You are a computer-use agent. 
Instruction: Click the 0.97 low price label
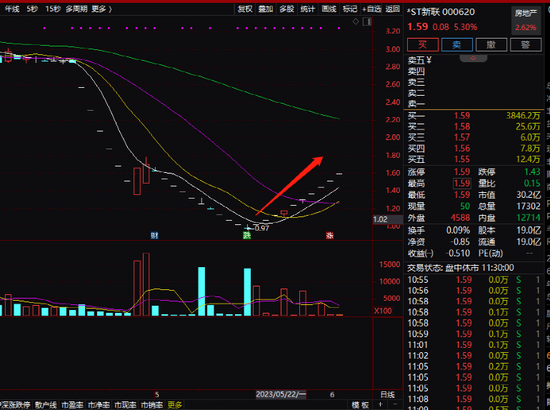click(262, 228)
